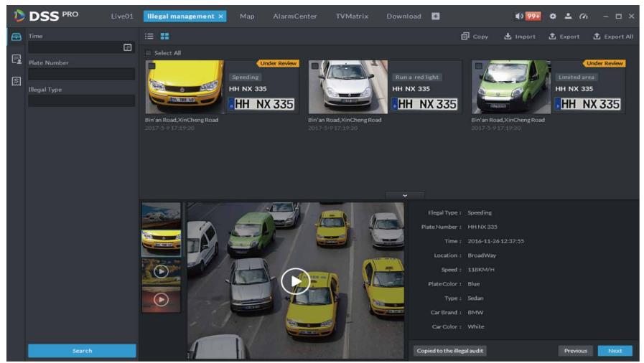Switch to list view layout
The height and width of the screenshot is (363, 644).
point(151,37)
